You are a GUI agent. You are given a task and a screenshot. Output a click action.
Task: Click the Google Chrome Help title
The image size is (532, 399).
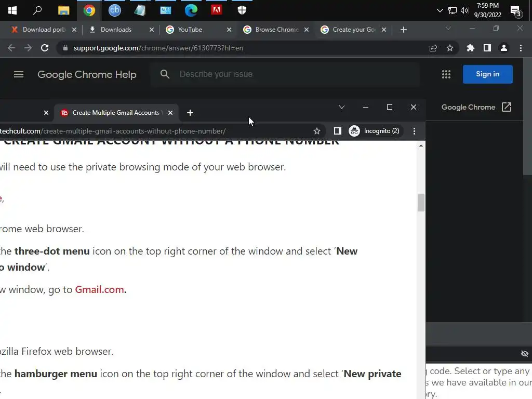click(87, 74)
